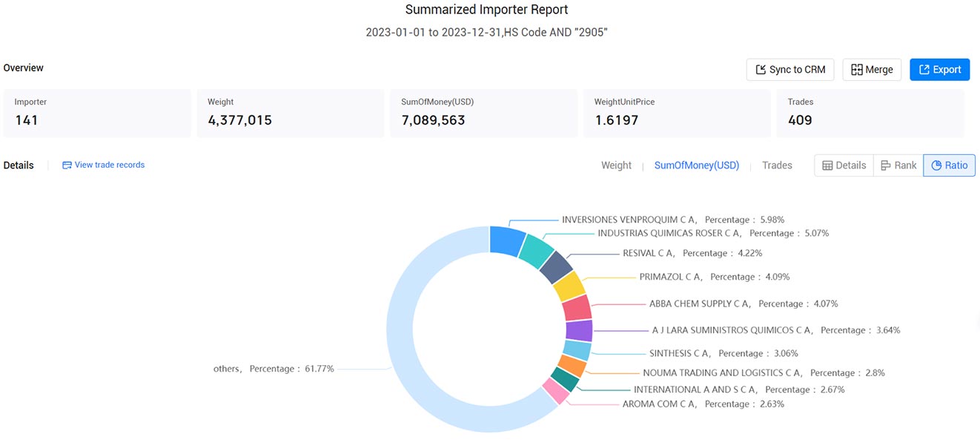Click the Sync to CRM button
This screenshot has height=440, width=980.
[x=790, y=70]
